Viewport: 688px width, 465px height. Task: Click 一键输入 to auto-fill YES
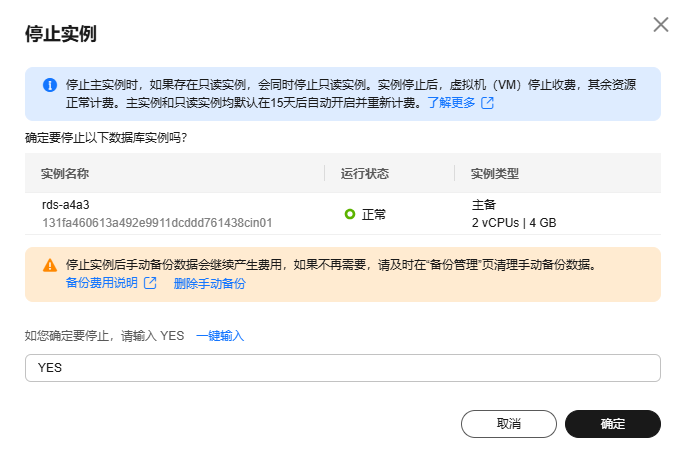click(220, 336)
